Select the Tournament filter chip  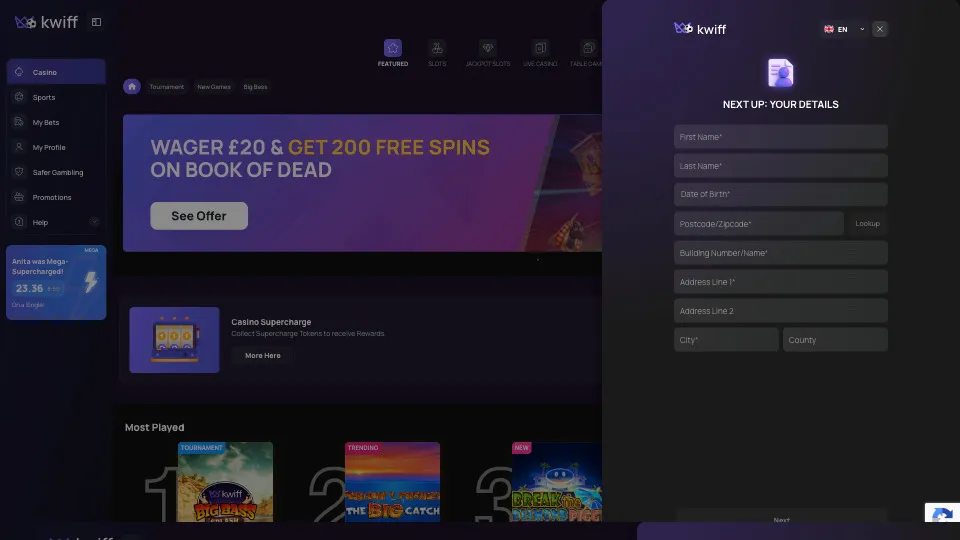point(167,87)
